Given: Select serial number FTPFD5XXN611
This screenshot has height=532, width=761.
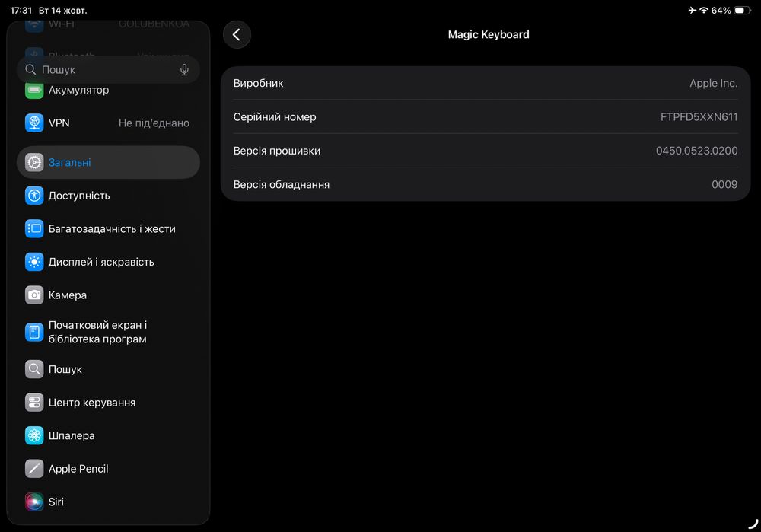Looking at the screenshot, I should [699, 117].
